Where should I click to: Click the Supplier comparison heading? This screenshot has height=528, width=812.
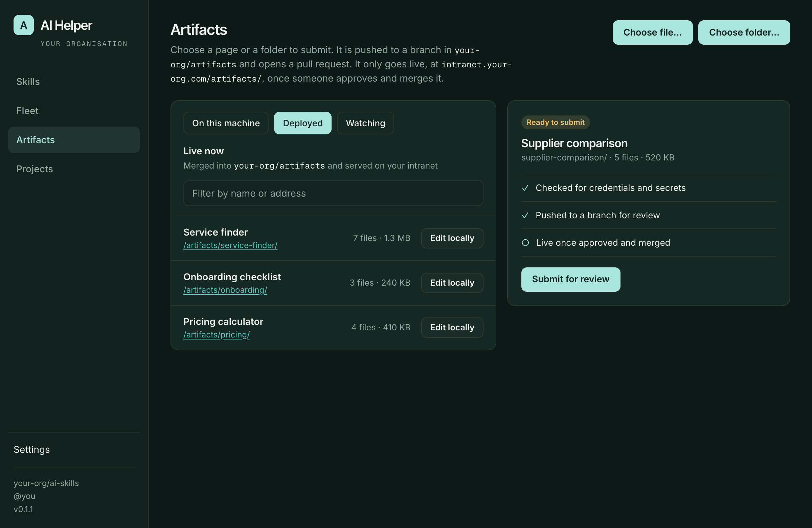(x=574, y=144)
